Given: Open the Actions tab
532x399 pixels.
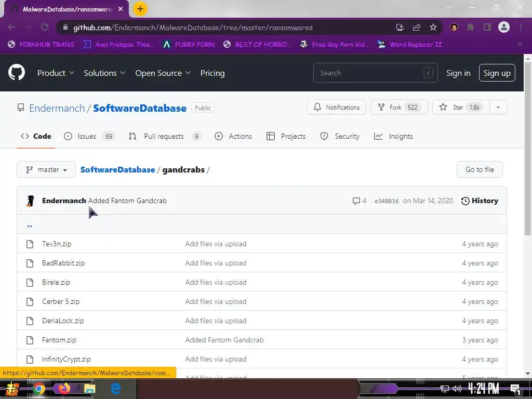Looking at the screenshot, I should [x=233, y=136].
